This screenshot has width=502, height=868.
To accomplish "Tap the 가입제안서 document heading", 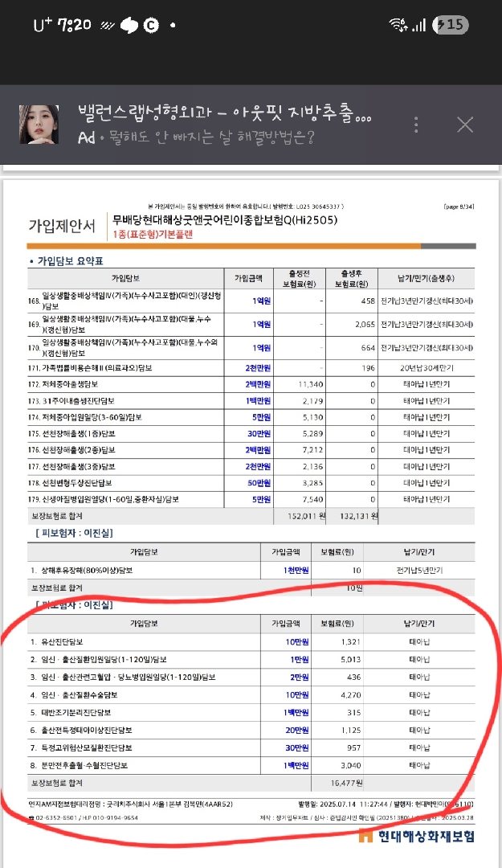I will [61, 225].
